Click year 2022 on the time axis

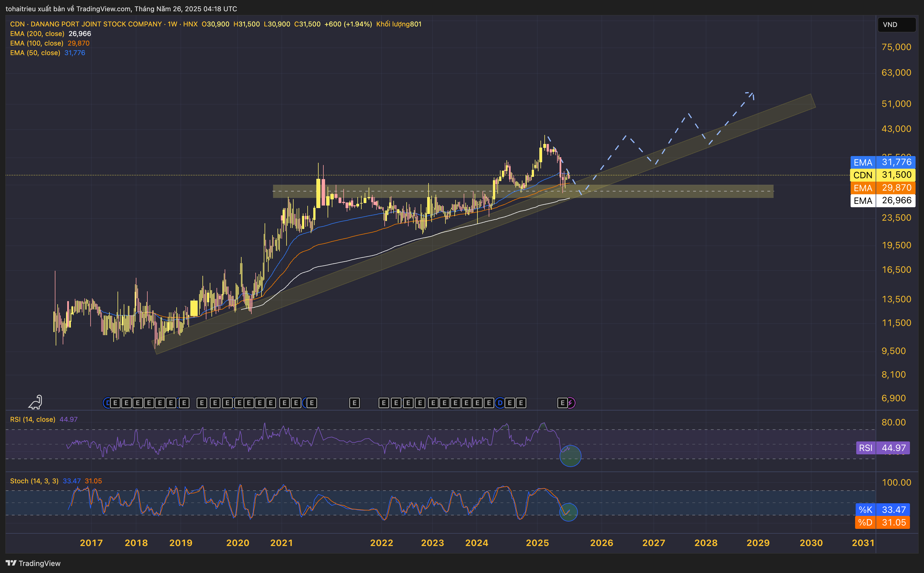coord(381,543)
